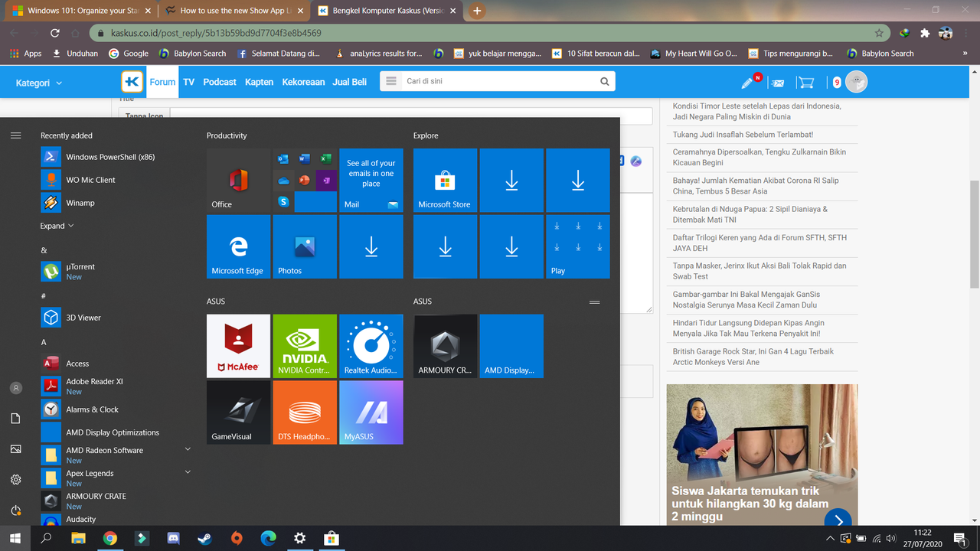Open the Microsoft Edge tile

(x=238, y=246)
